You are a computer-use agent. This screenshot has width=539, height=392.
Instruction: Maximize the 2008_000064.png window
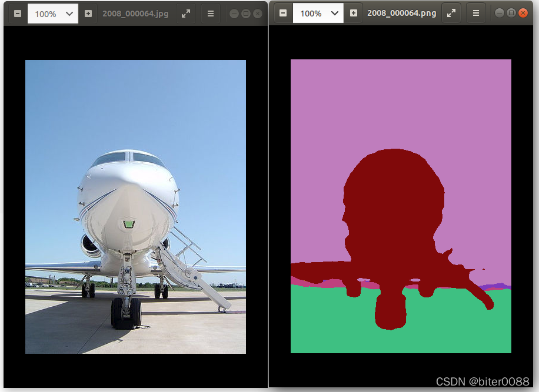[x=511, y=13]
